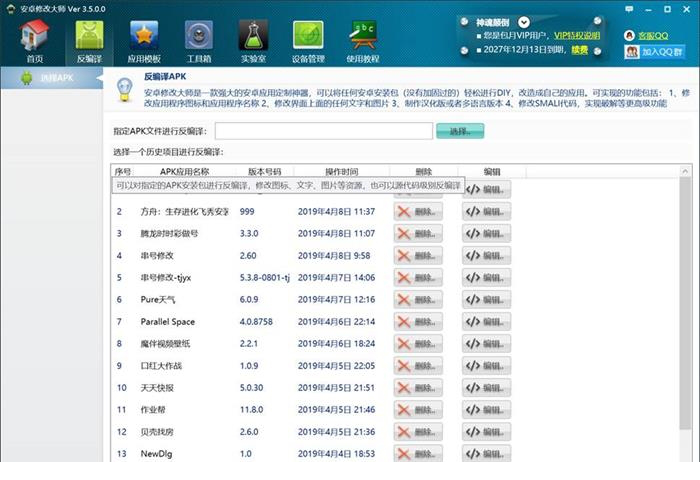
Task: Select the 反编译 decompile toolbar icon
Action: pyautogui.click(x=89, y=42)
